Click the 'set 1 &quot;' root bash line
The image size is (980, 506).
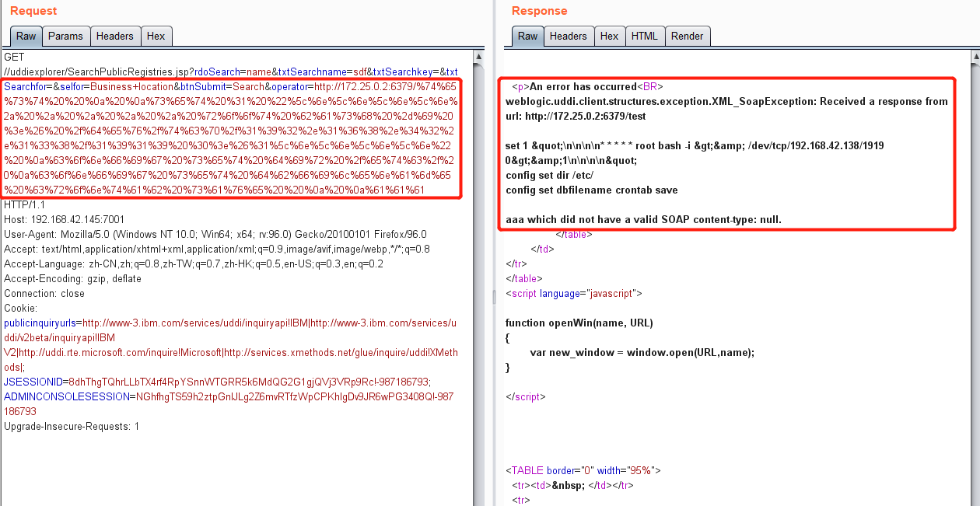pos(695,146)
